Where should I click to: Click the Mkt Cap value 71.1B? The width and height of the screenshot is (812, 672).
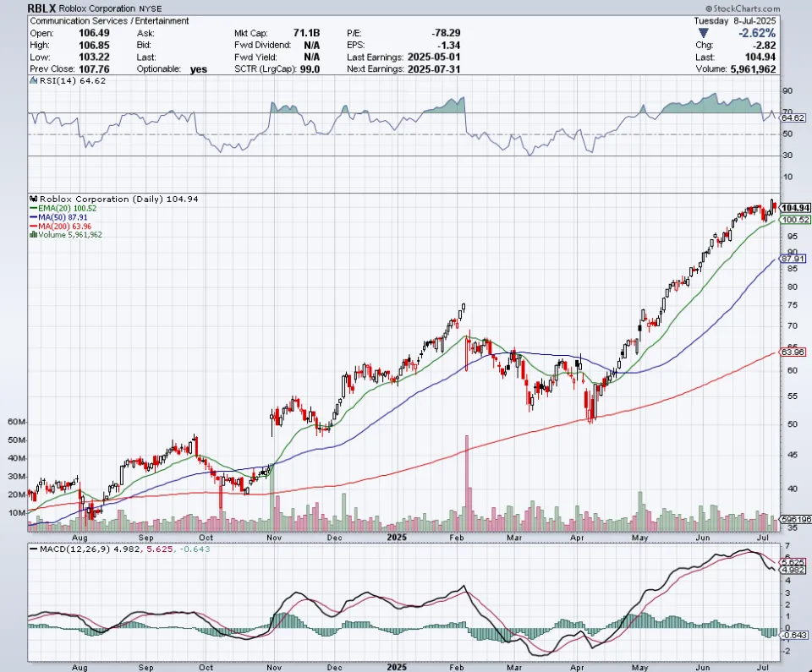click(306, 33)
